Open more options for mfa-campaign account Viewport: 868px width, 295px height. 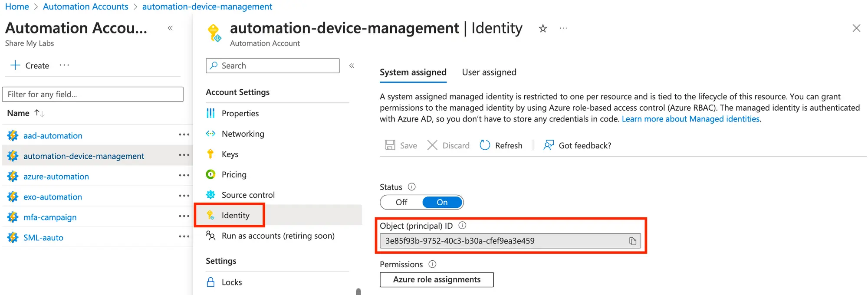click(184, 216)
